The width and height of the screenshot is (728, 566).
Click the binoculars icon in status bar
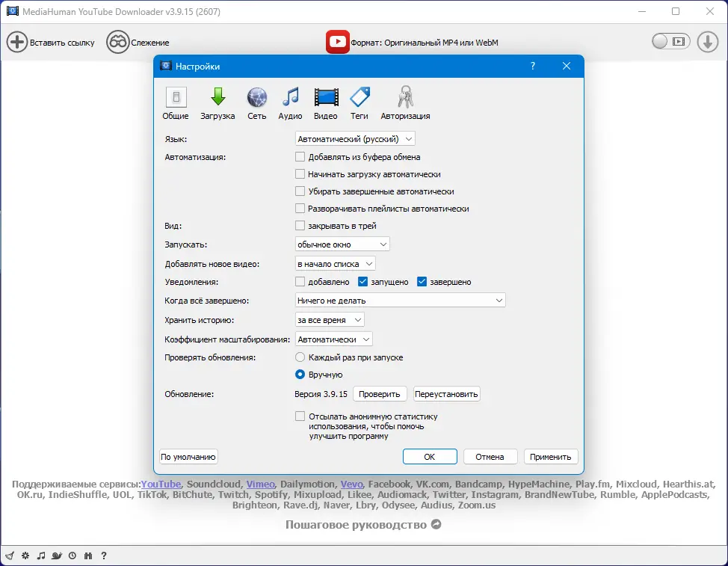tap(88, 556)
